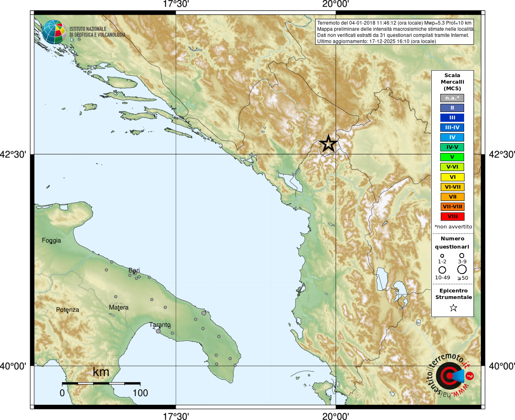Click the left 42°30' latitude label
This screenshot has height=420, width=515.
[13, 155]
